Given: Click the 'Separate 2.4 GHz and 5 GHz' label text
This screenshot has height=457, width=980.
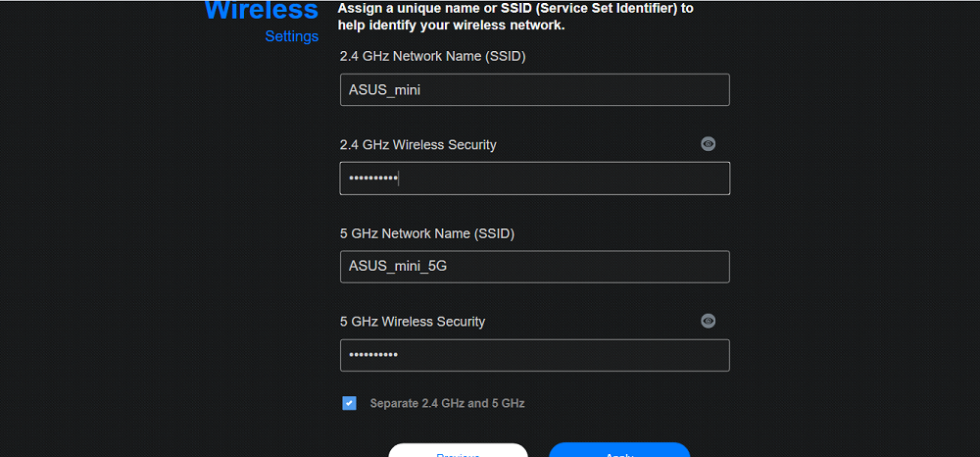Looking at the screenshot, I should click(447, 403).
